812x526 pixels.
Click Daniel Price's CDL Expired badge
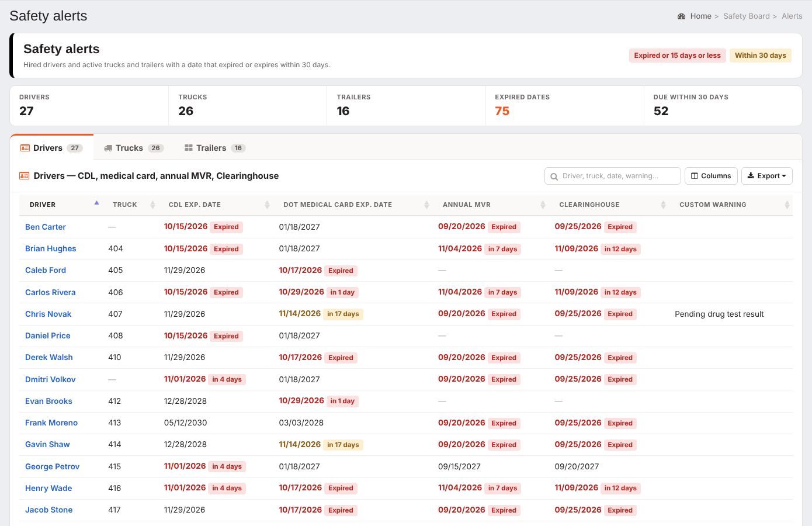tap(226, 336)
